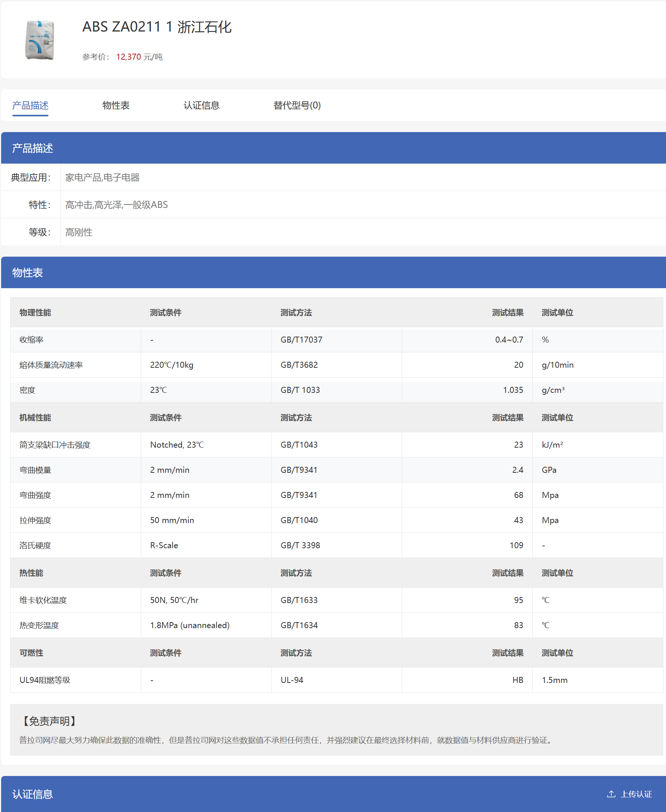Click the density value 1.035
This screenshot has width=666, height=812.
[x=513, y=390]
